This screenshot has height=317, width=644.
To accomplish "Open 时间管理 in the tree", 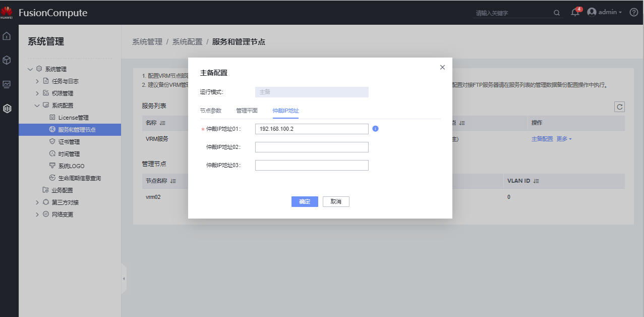I will 69,154.
